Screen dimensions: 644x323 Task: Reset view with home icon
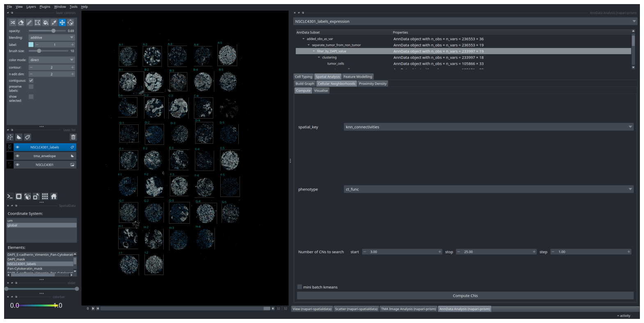point(54,197)
